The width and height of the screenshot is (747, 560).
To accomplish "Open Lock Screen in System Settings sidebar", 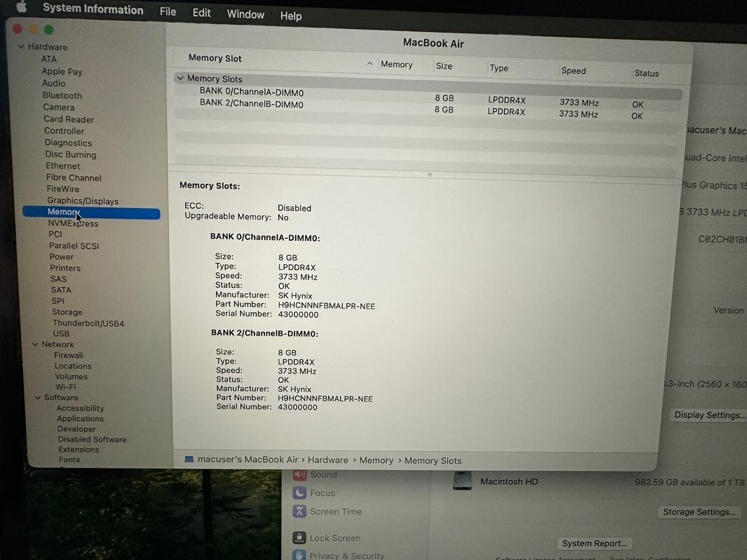I will (326, 538).
